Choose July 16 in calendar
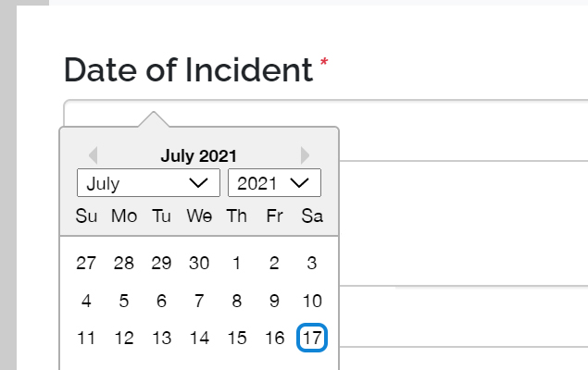588x370 pixels. (274, 338)
